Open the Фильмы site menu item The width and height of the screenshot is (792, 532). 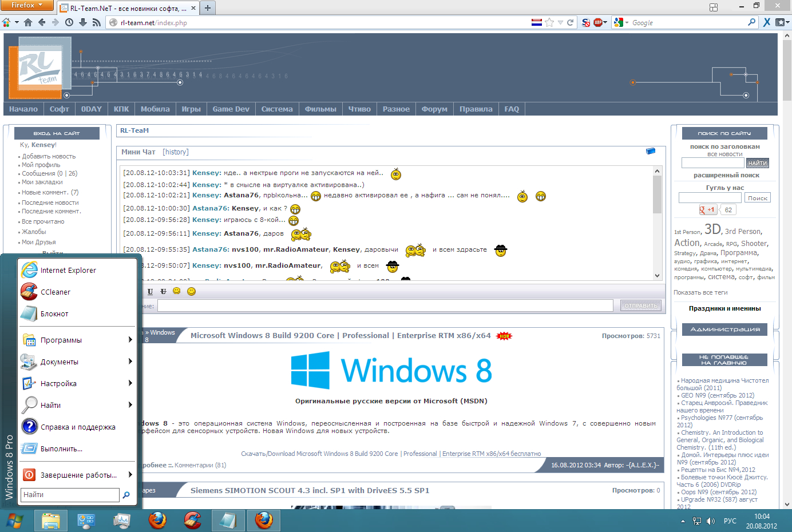(x=320, y=109)
